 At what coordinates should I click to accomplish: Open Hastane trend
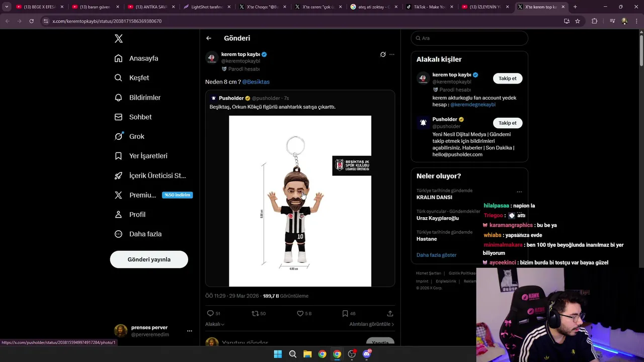pos(427,239)
